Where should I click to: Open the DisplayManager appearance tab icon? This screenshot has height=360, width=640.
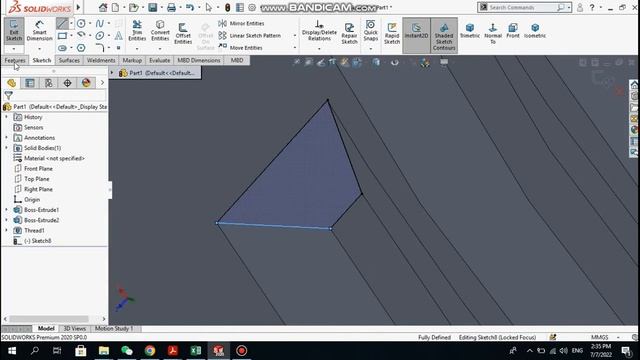pyautogui.click(x=86, y=83)
